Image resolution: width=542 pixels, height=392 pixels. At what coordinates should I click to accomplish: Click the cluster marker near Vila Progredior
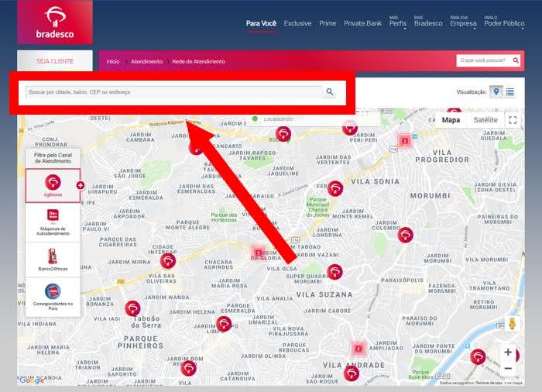coord(405,141)
